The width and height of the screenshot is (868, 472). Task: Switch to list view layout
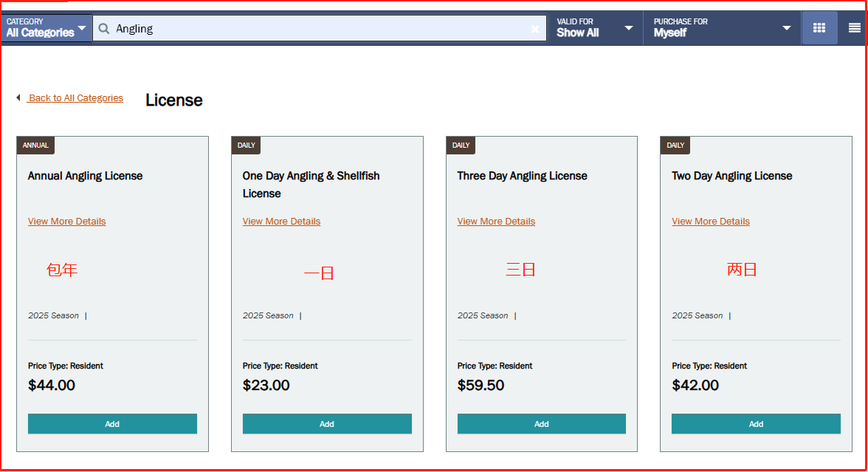coord(854,28)
